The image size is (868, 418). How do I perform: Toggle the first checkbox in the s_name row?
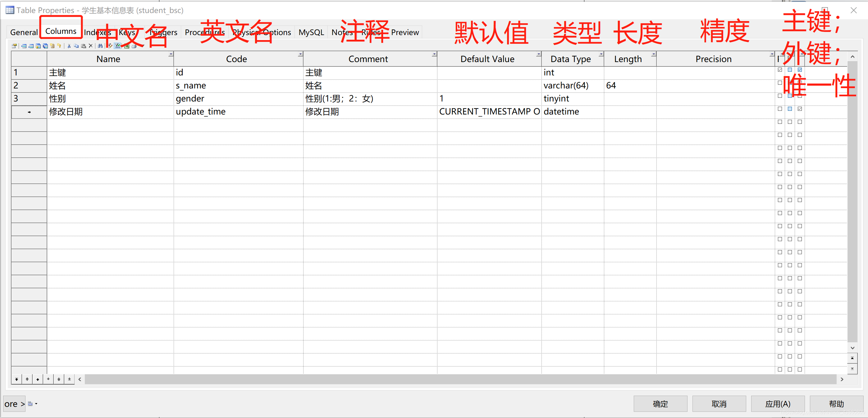[780, 83]
